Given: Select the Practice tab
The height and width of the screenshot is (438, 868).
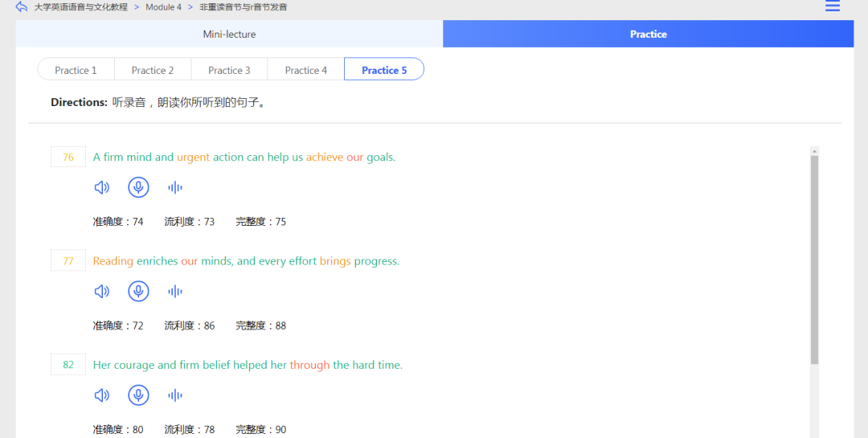Looking at the screenshot, I should point(648,35).
